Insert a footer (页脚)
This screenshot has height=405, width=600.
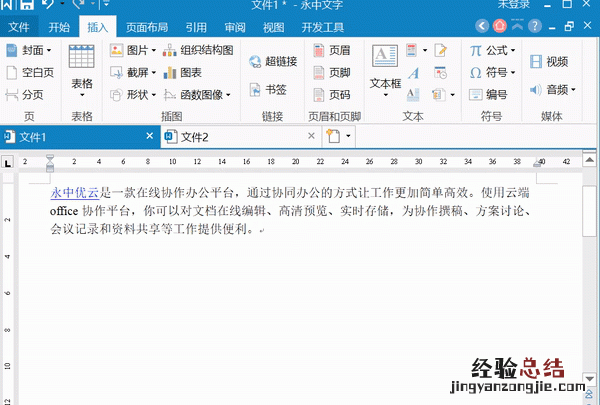point(331,72)
